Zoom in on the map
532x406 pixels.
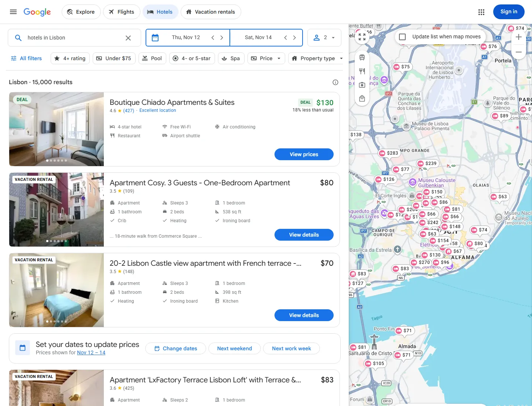(519, 37)
